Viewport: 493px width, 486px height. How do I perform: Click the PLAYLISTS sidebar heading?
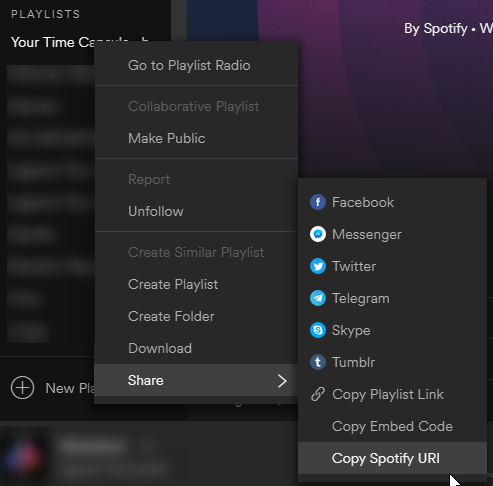(46, 14)
